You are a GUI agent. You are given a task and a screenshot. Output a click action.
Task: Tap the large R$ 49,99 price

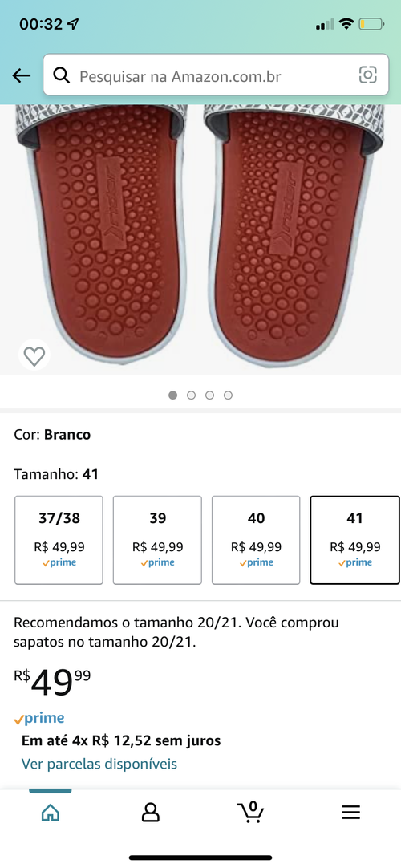(52, 682)
